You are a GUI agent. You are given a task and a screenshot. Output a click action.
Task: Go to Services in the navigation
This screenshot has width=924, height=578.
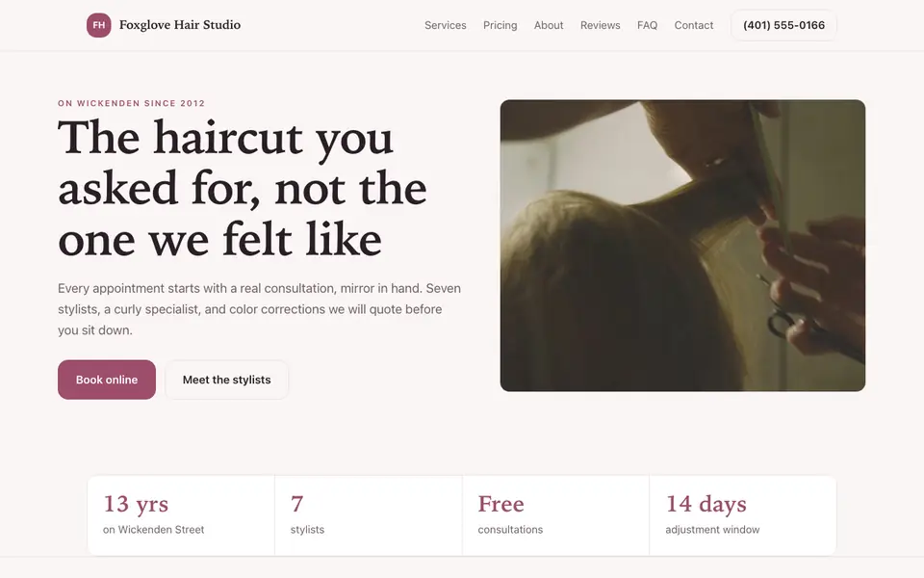pos(445,25)
